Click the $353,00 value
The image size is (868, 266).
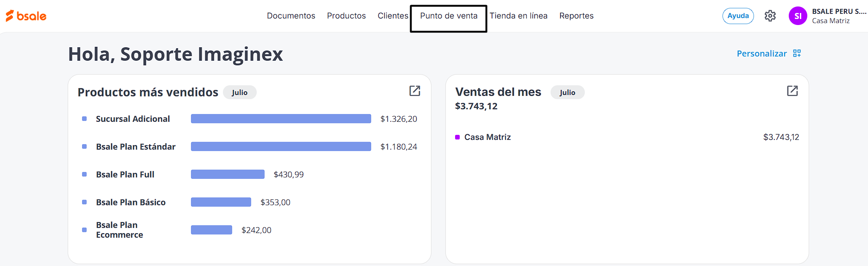(275, 203)
